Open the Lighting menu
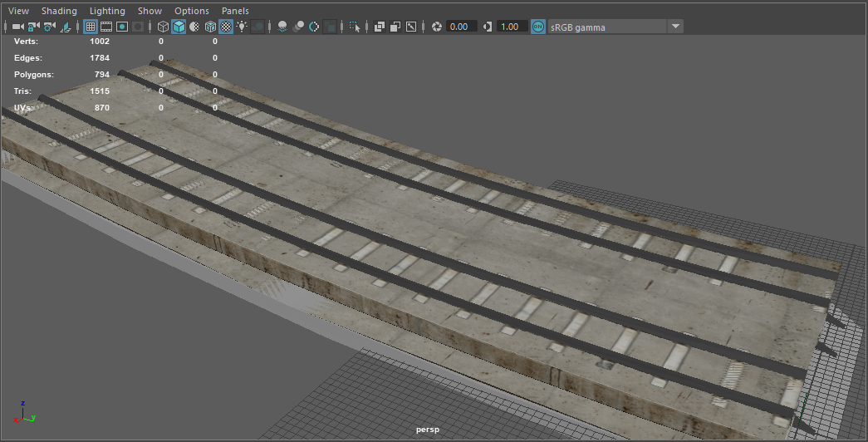The height and width of the screenshot is (442, 868). (107, 11)
